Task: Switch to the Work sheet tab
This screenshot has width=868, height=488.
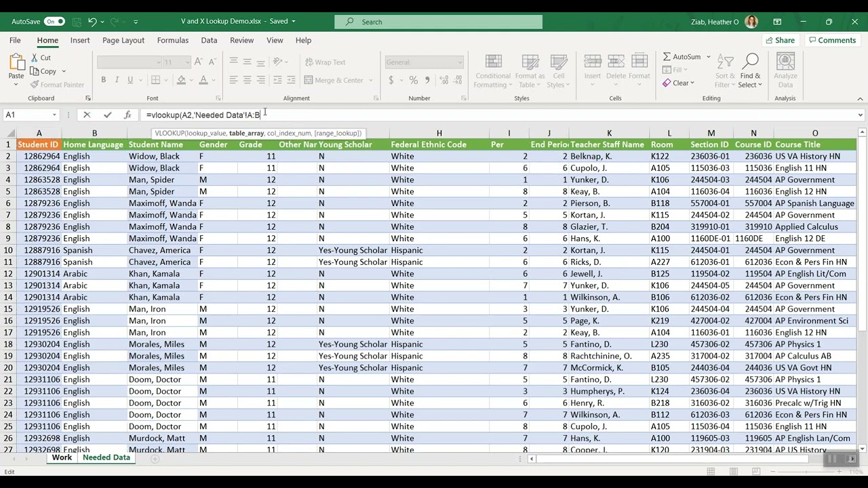Action: tap(62, 458)
